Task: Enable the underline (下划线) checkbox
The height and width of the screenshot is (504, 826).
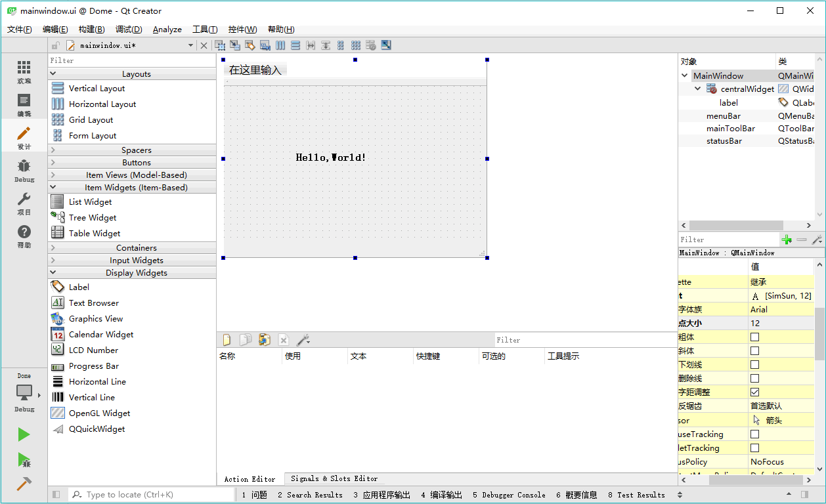Action: tap(754, 364)
